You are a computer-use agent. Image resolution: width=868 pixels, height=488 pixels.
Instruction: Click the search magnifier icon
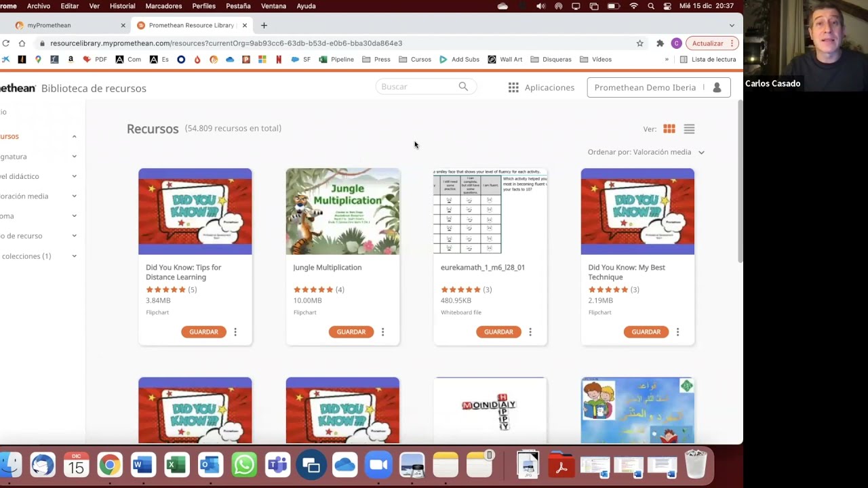[x=463, y=87]
